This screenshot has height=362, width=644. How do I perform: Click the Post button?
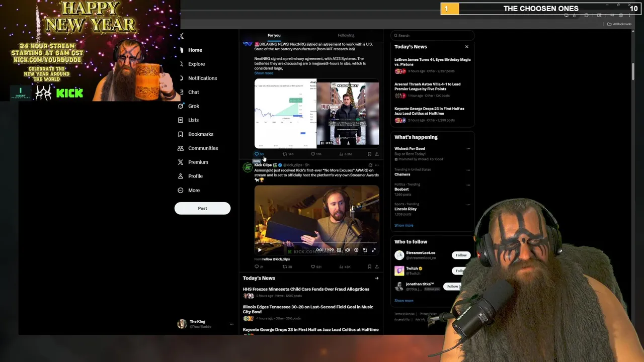click(x=202, y=208)
